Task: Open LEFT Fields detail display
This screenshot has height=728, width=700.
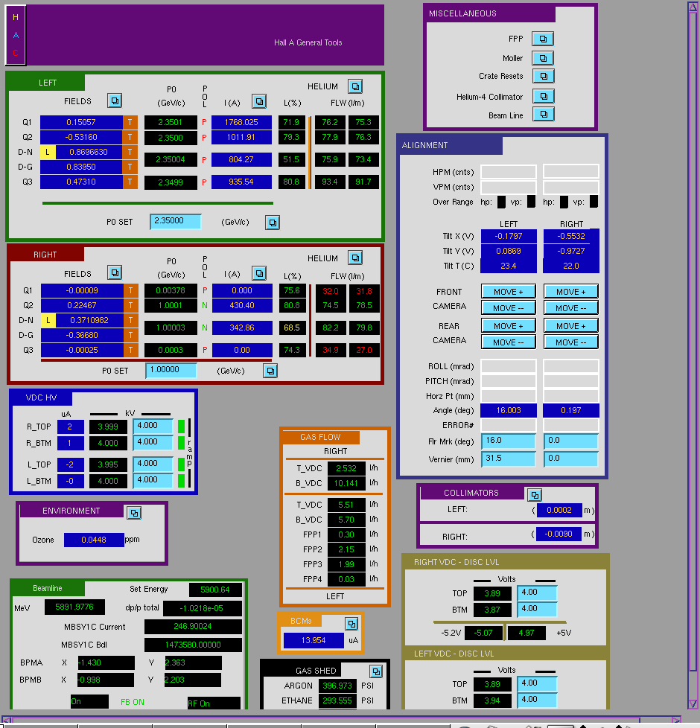Action: coord(114,100)
